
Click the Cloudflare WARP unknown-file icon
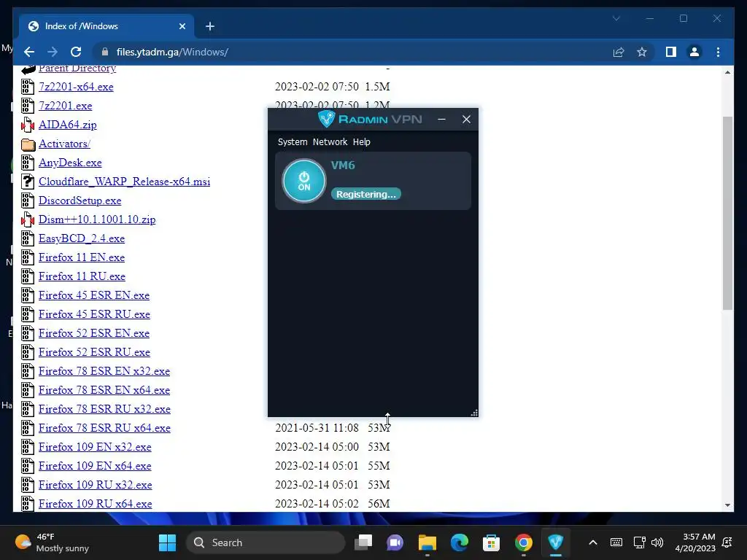(x=28, y=182)
